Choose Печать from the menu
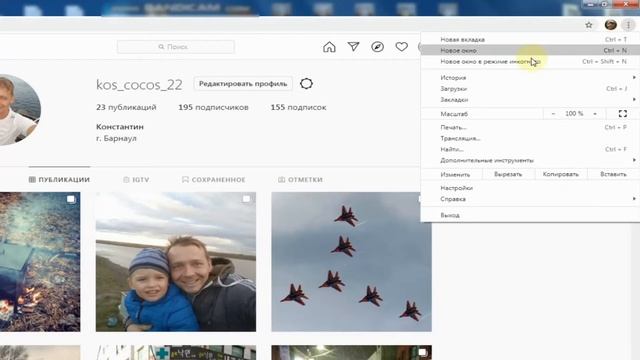This screenshot has height=360, width=640. [530, 127]
